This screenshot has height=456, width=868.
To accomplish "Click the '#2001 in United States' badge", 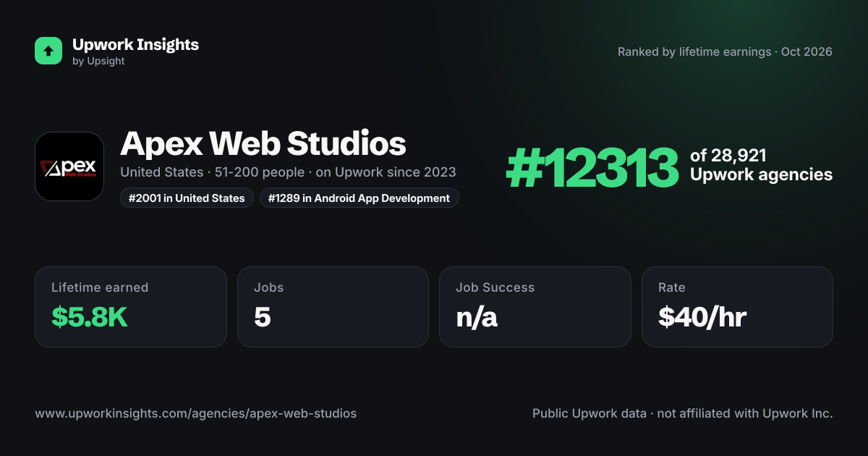I will coord(187,198).
